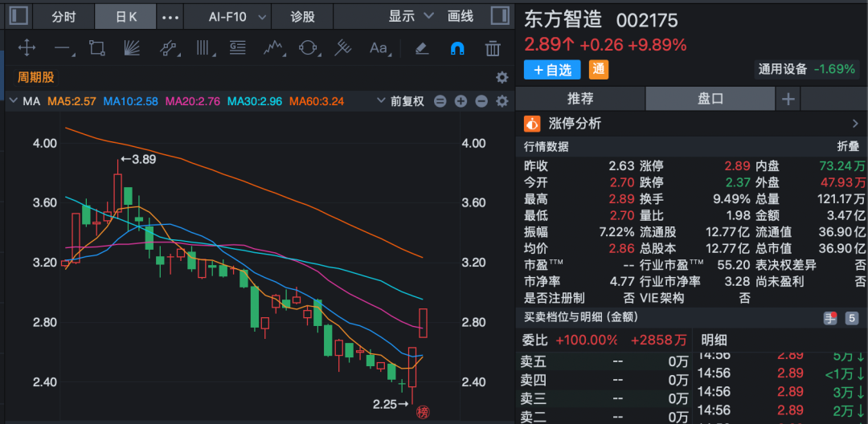The width and height of the screenshot is (868, 424).
Task: Click the +自选 add to watchlist button
Action: click(x=552, y=70)
